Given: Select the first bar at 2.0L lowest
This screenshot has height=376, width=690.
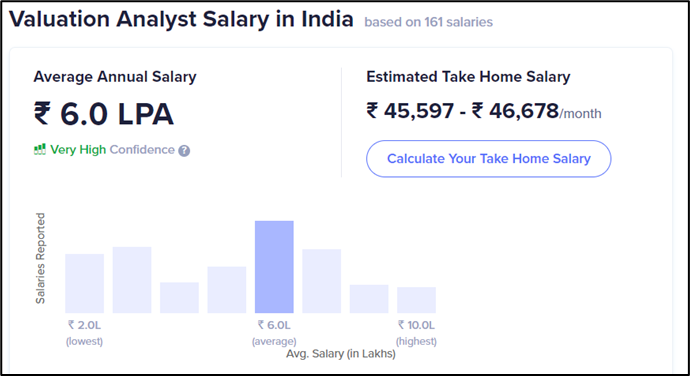Looking at the screenshot, I should click(x=84, y=283).
